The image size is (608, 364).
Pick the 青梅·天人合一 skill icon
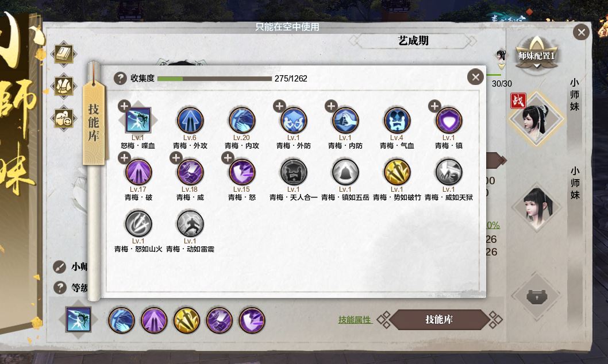point(294,172)
